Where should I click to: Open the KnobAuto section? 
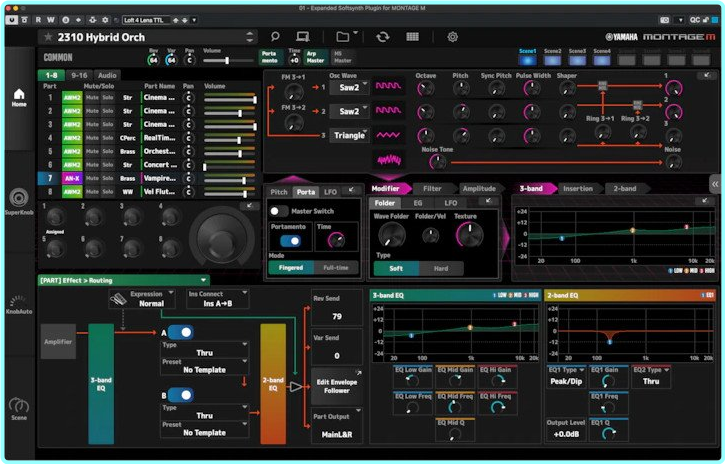(19, 305)
